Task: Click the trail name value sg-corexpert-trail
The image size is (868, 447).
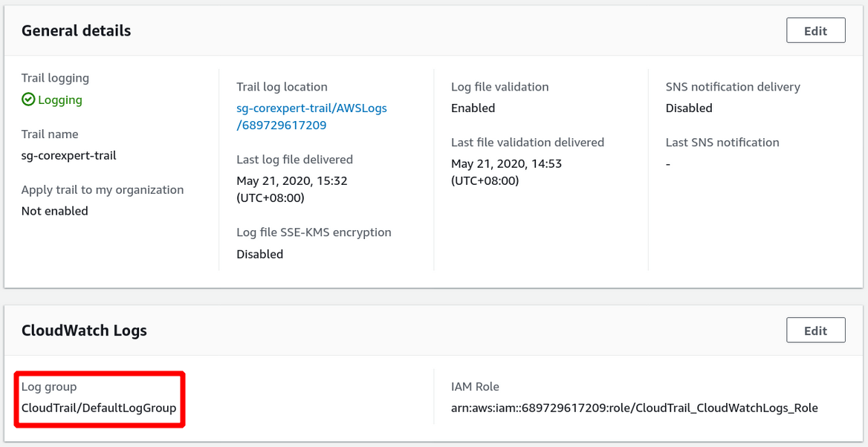Action: 68,155
